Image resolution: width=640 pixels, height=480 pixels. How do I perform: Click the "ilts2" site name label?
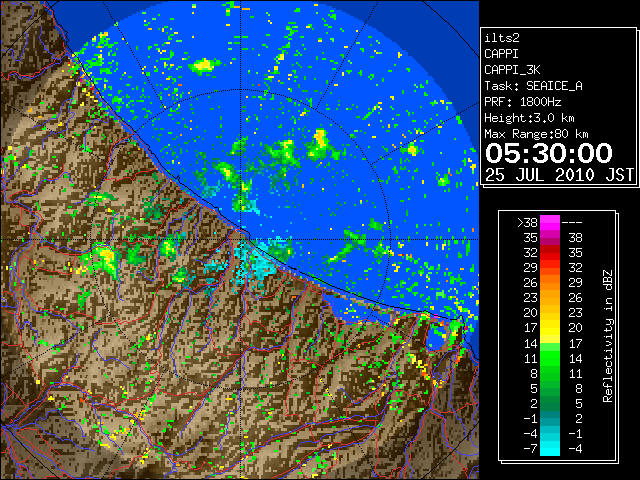coord(502,38)
